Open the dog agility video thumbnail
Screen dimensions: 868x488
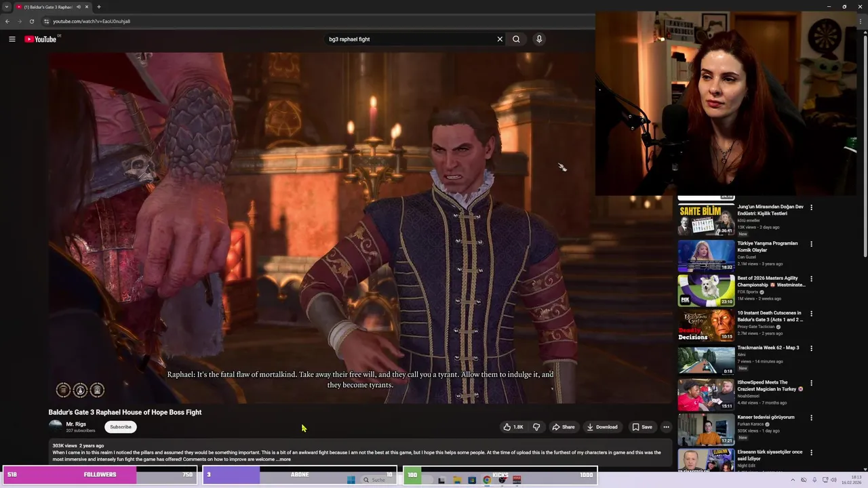[706, 290]
